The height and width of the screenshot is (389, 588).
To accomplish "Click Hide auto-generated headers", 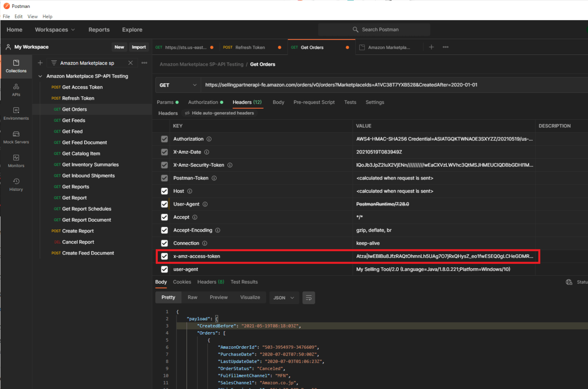I will pyautogui.click(x=220, y=113).
